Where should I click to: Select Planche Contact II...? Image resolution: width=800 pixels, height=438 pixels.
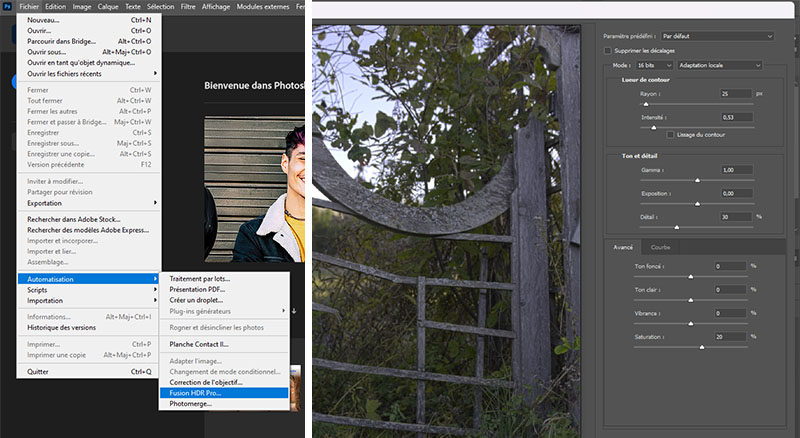224,344
